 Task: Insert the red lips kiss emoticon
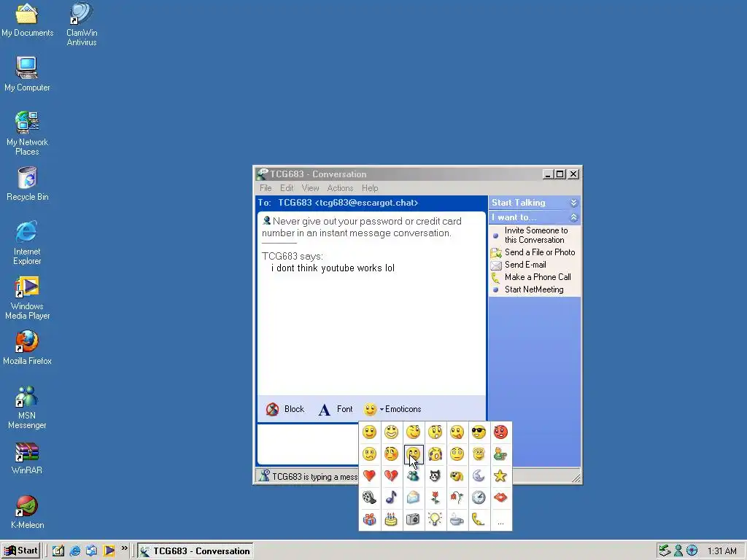(x=500, y=497)
